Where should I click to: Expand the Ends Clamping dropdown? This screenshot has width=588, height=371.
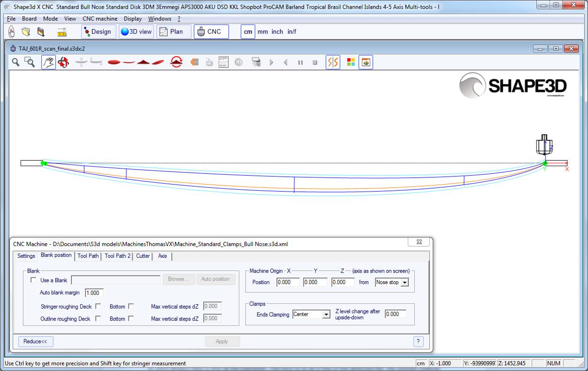(326, 314)
